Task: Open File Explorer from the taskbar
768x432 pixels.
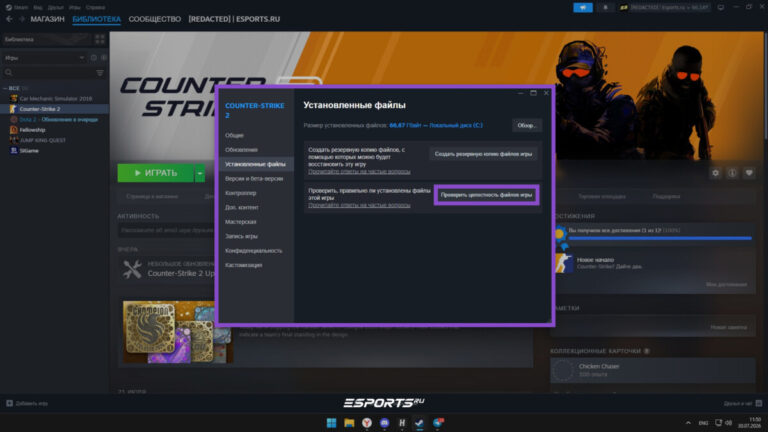Action: click(349, 423)
